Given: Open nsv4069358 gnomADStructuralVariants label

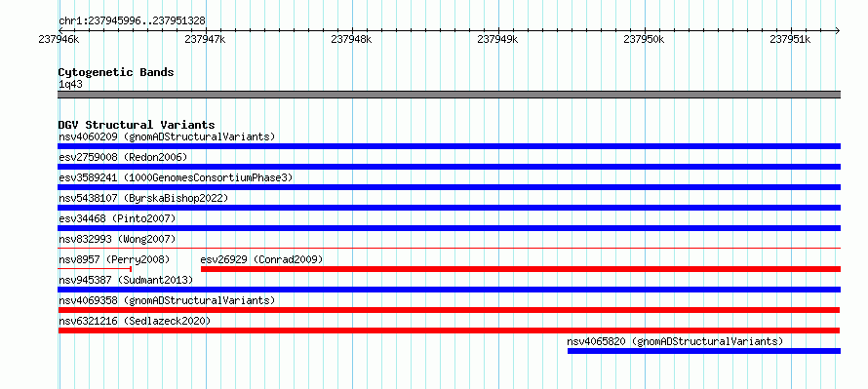Looking at the screenshot, I should point(167,300).
